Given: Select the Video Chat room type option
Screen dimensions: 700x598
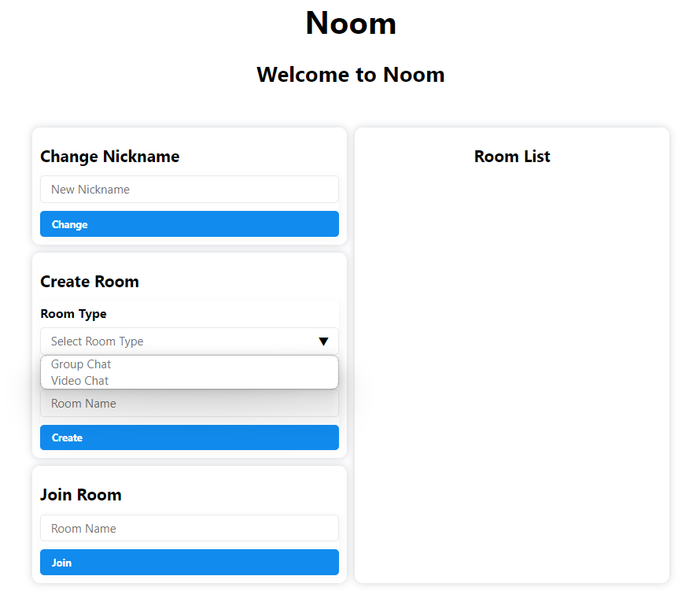Looking at the screenshot, I should click(x=80, y=381).
